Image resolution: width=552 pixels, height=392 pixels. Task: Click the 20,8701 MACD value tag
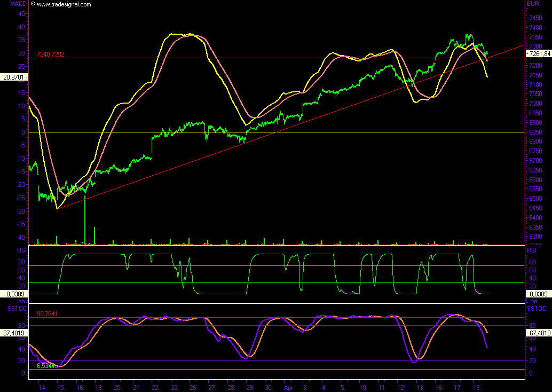tap(14, 77)
